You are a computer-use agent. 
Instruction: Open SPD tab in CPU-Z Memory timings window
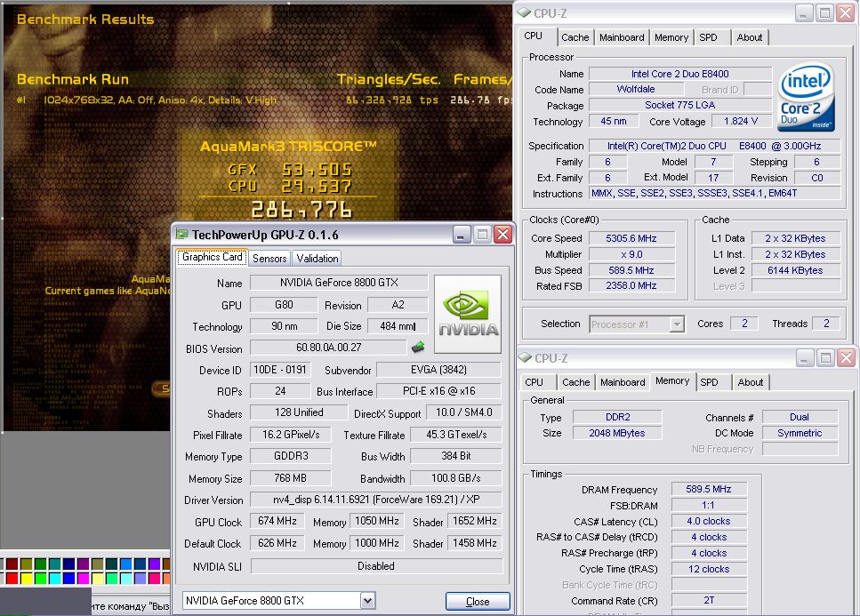click(x=709, y=382)
